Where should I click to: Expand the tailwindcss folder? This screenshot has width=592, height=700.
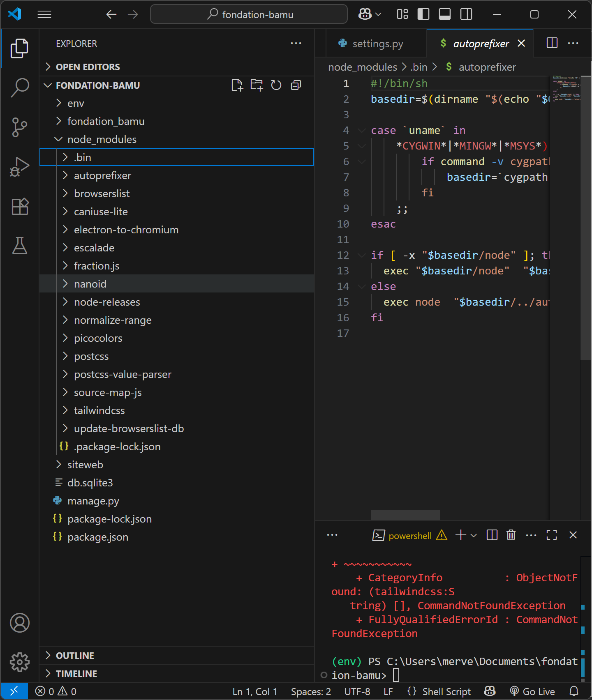click(177, 410)
